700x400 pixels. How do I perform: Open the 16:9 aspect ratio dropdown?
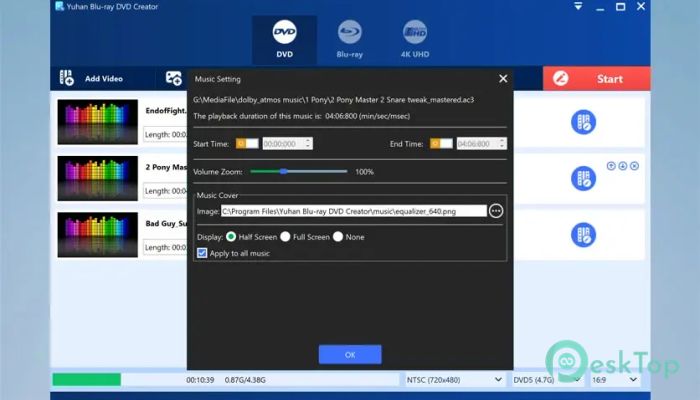point(614,380)
